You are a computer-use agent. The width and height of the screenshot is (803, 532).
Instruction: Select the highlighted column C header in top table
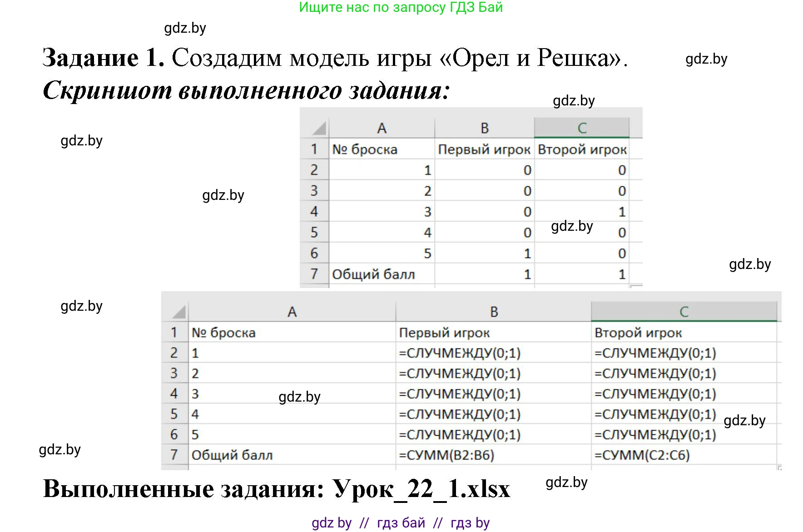pyautogui.click(x=583, y=128)
